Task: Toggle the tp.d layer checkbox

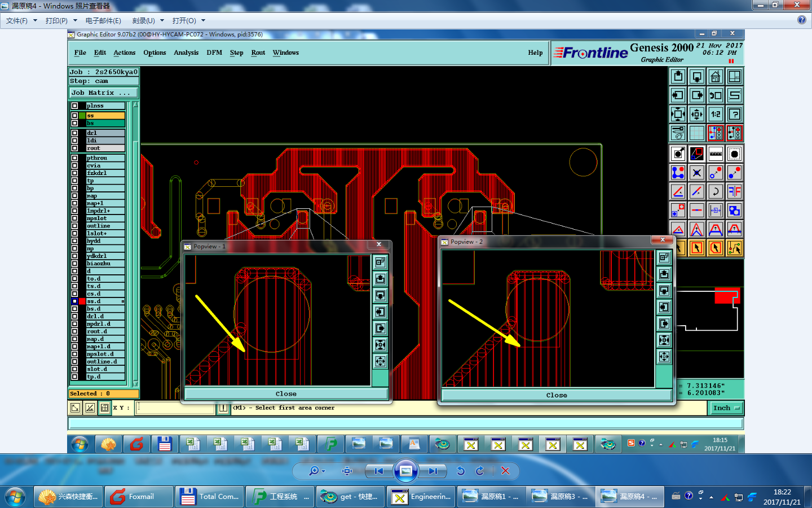Action: 74,376
